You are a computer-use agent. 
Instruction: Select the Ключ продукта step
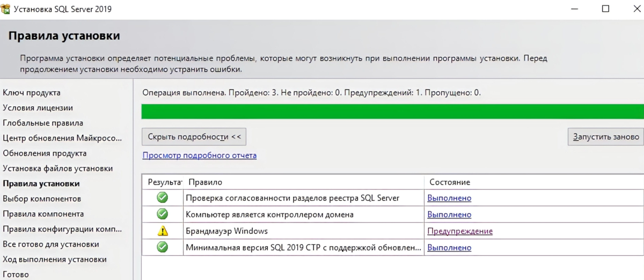click(32, 93)
